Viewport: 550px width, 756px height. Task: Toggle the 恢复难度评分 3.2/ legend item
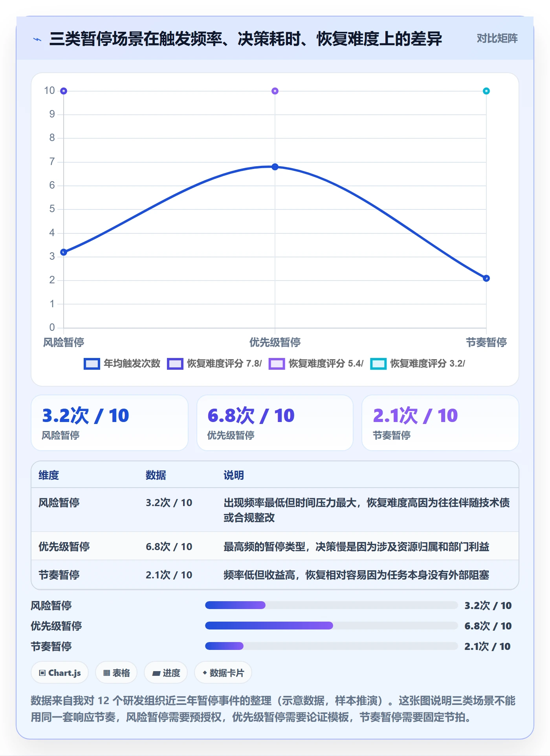(418, 363)
